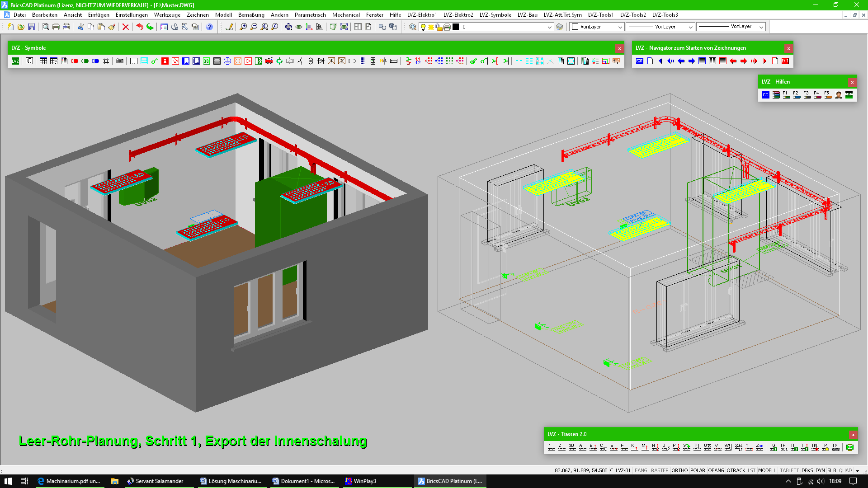Close the LVZ - Symbole toolbar
This screenshot has height=488, width=868.
[x=619, y=48]
